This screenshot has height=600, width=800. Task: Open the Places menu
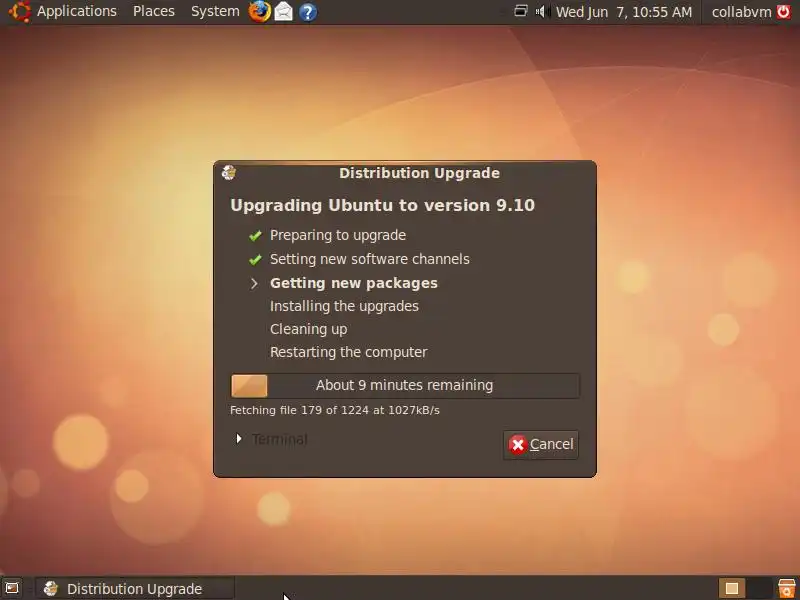point(154,11)
